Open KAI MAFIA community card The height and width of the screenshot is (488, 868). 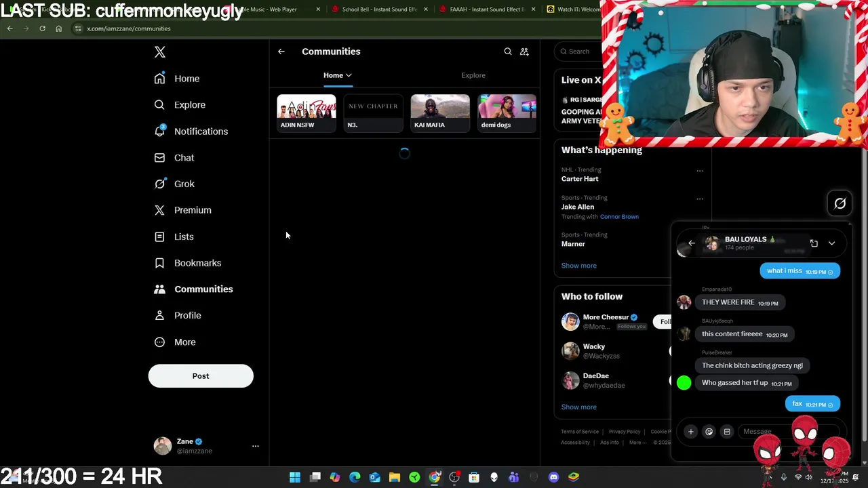tap(440, 113)
